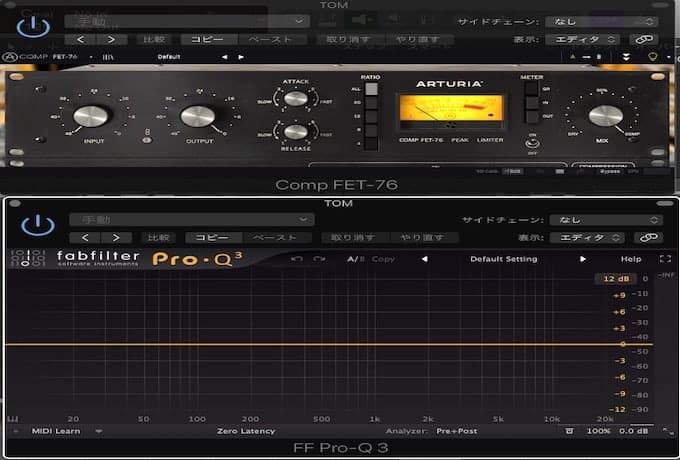Select ratio ALL button

(x=371, y=89)
